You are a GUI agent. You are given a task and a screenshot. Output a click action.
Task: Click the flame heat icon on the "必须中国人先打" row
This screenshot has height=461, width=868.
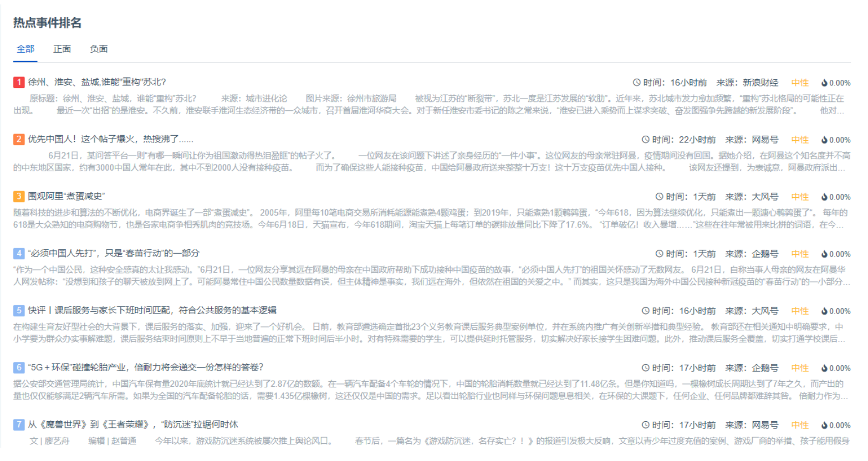(824, 254)
